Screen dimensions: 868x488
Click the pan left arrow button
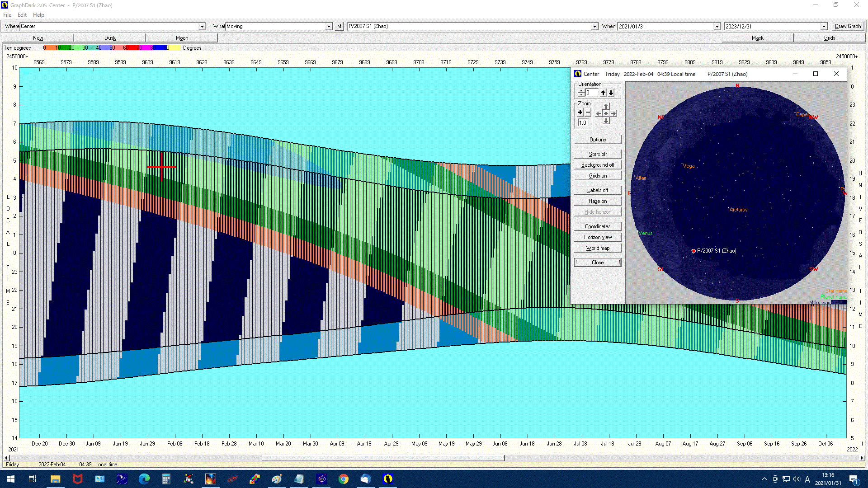coord(599,113)
